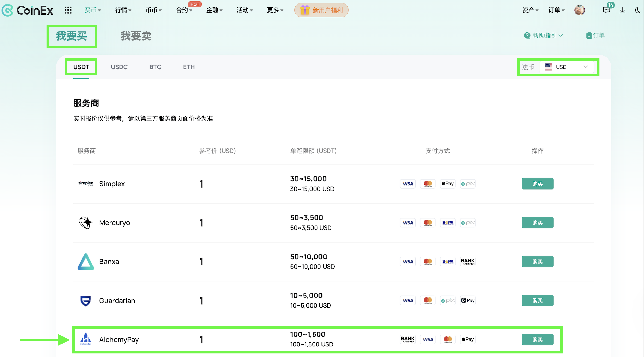
Task: Click 购买 button for Guardarian
Action: pyautogui.click(x=537, y=300)
